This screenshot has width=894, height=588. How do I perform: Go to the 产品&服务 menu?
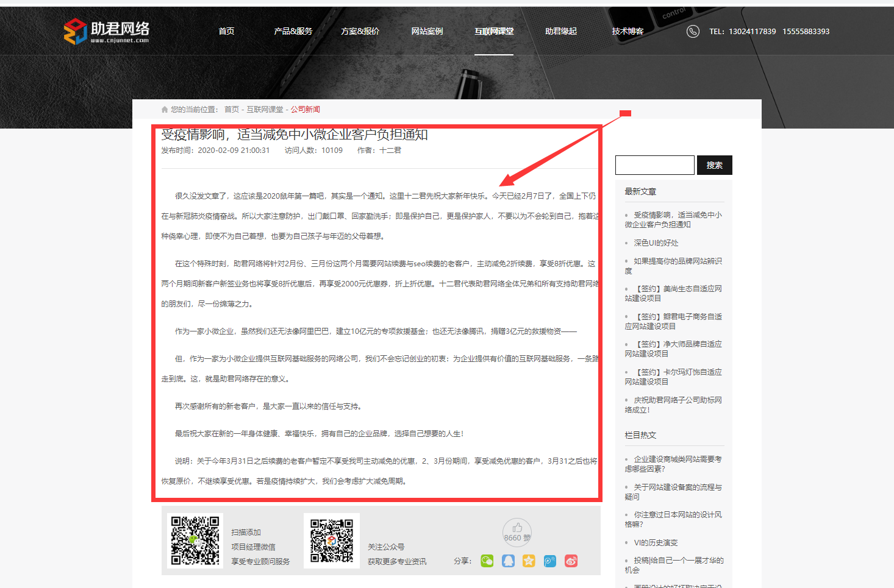(x=293, y=31)
